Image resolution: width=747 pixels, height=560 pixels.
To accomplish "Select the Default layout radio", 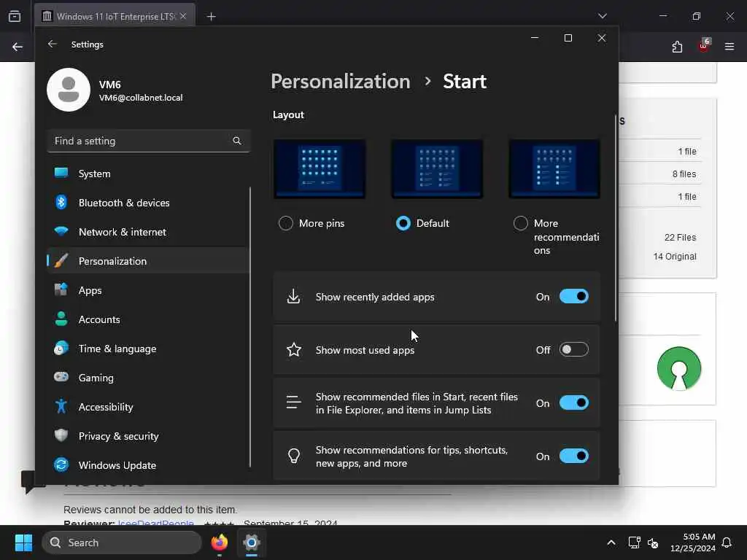I will tap(403, 223).
